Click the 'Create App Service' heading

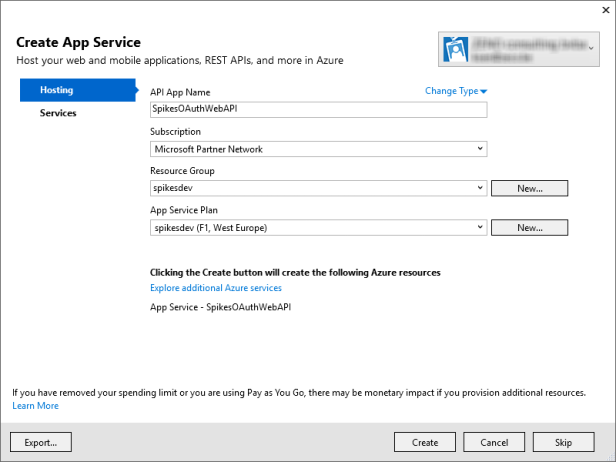(x=78, y=42)
